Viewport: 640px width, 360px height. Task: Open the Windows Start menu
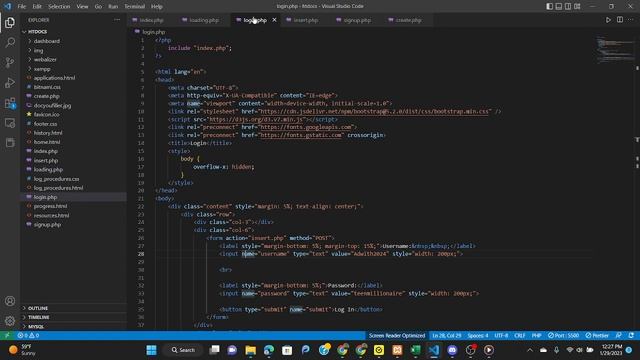(151, 350)
